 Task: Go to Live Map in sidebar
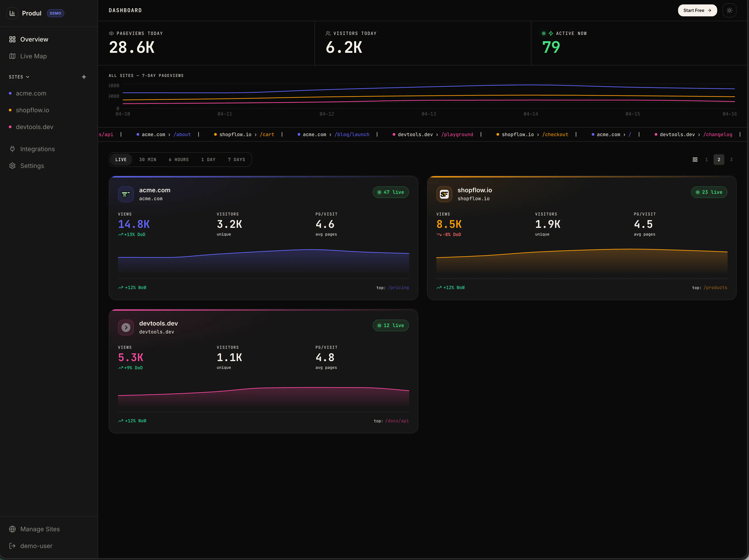pos(34,56)
